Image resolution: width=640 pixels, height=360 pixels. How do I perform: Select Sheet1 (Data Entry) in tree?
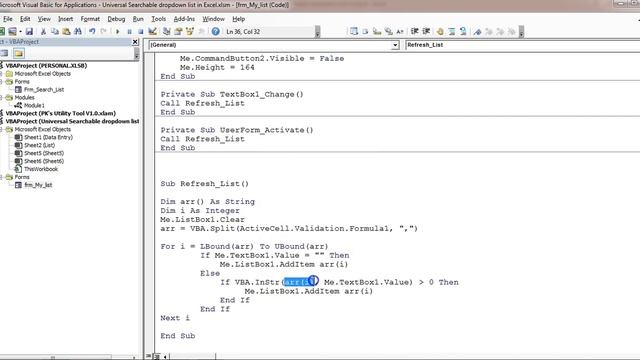(48, 137)
